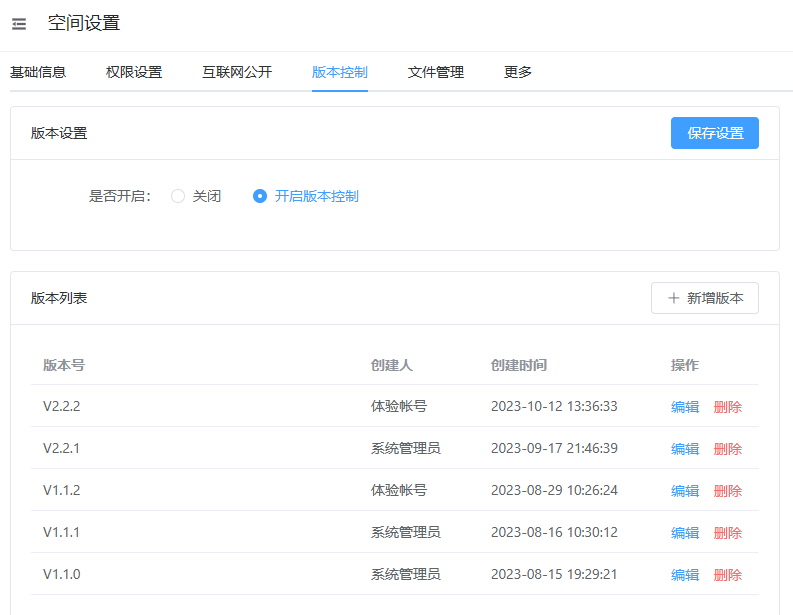Click the 创建时间 column header
This screenshot has height=615, width=793.
click(519, 365)
